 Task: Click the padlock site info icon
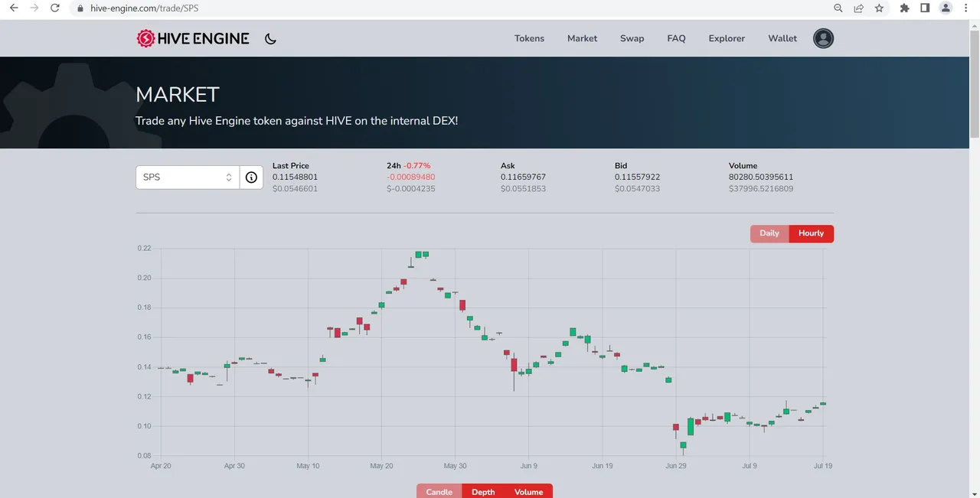pos(80,8)
